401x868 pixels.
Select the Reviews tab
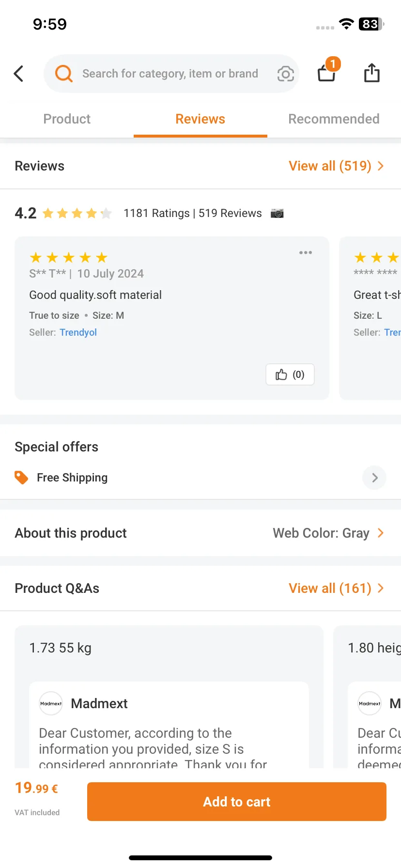point(200,119)
